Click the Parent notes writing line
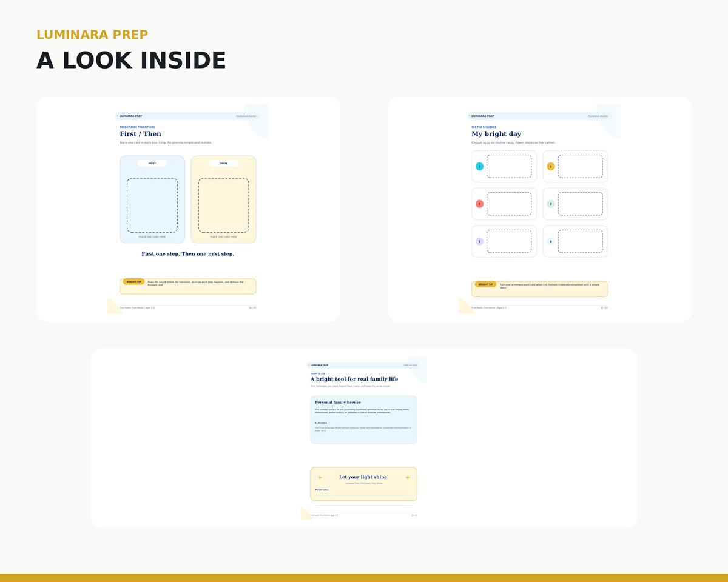The height and width of the screenshot is (582, 728). coord(364,495)
